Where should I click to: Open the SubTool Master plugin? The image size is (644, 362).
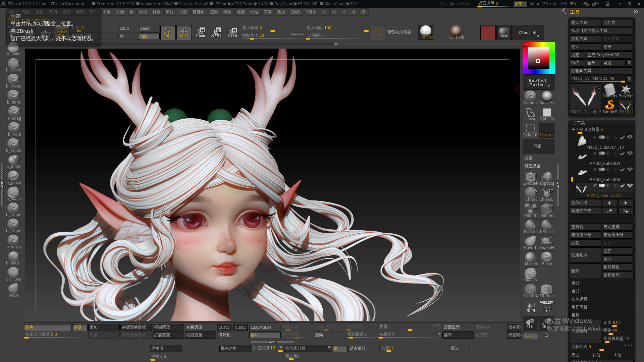point(538,82)
